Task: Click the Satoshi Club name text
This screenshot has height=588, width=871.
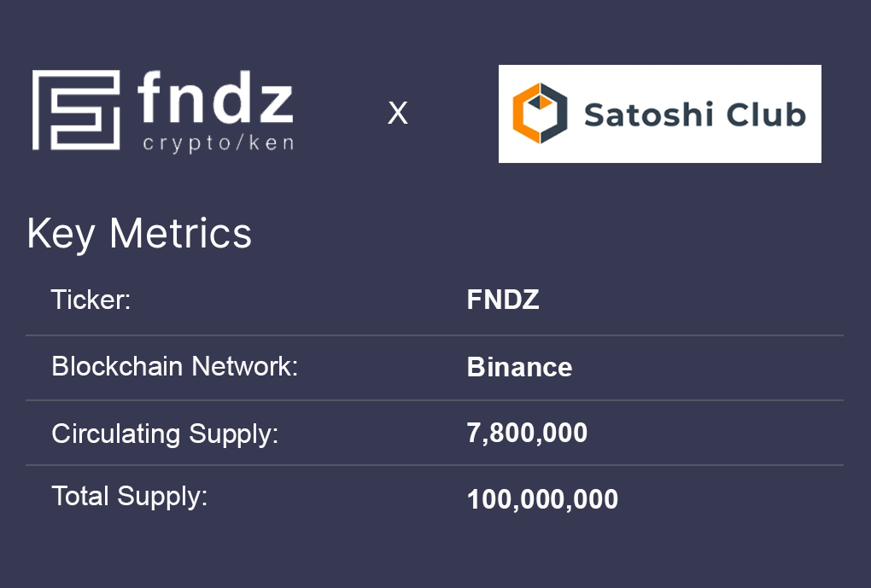Action: click(x=694, y=114)
